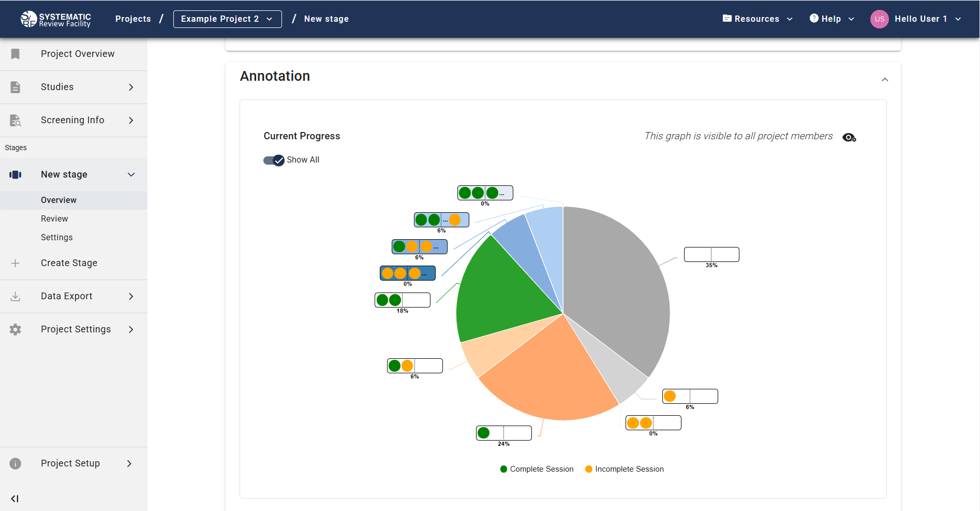Select the Data Export download icon
The height and width of the screenshot is (511, 980).
point(15,296)
